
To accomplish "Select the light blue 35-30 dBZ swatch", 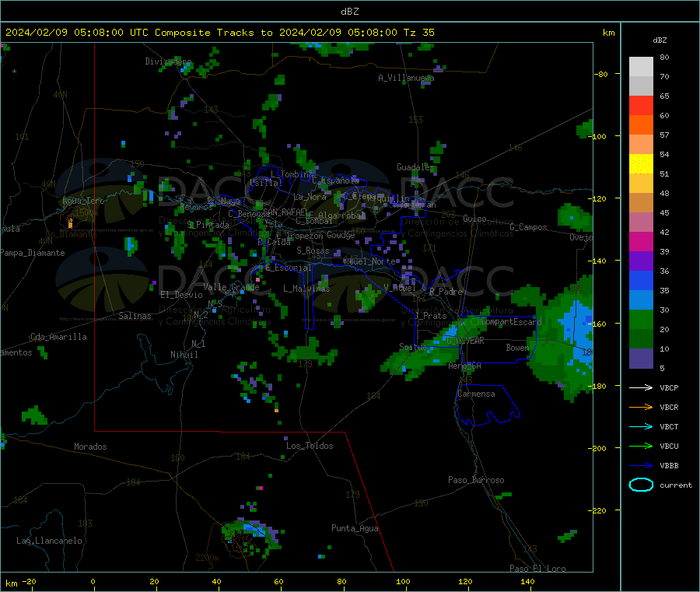I will pos(641,300).
